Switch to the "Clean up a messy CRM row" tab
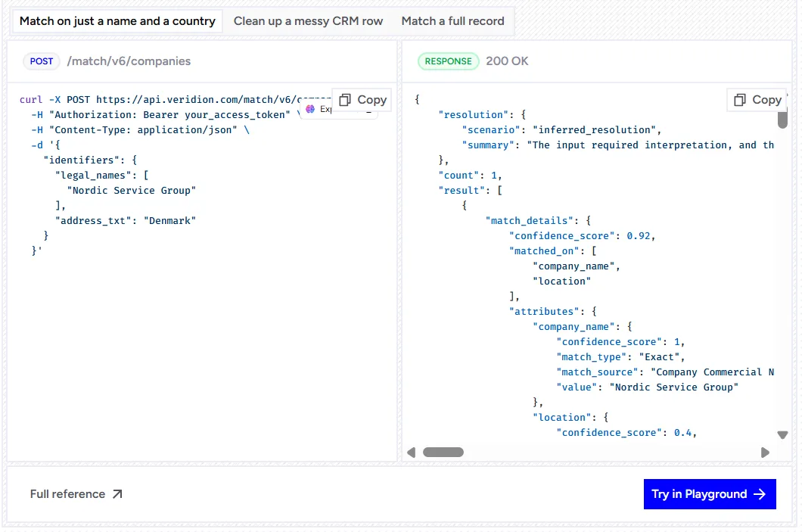The image size is (802, 532). pos(308,21)
